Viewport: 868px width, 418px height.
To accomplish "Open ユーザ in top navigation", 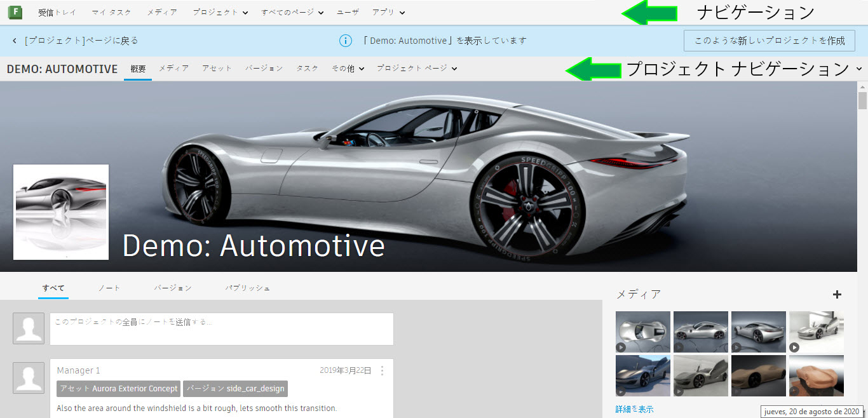I will pyautogui.click(x=348, y=12).
